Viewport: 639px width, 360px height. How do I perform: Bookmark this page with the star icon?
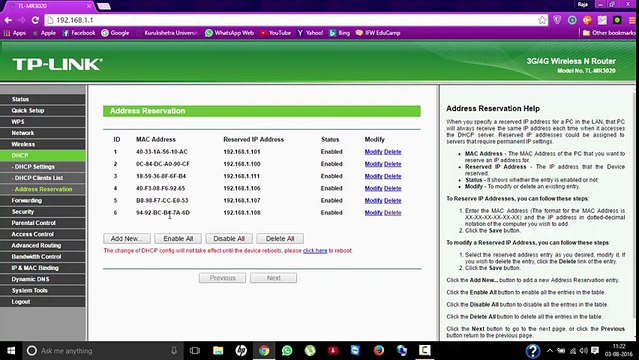coord(542,20)
